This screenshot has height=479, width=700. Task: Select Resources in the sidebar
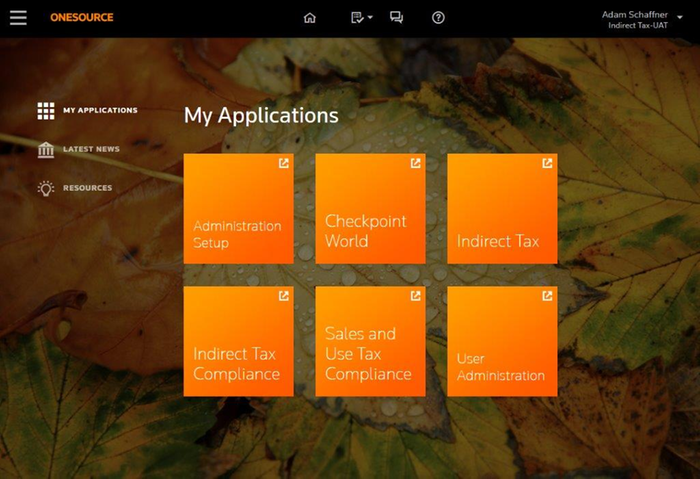tap(87, 188)
